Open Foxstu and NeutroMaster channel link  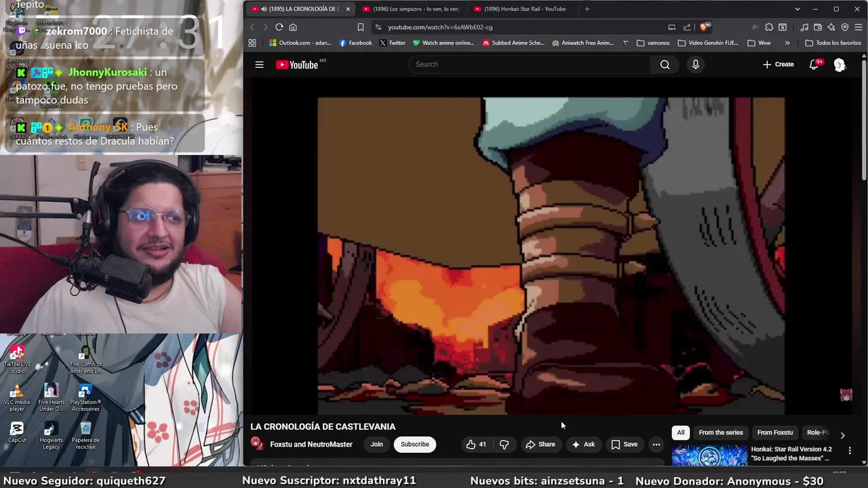pyautogui.click(x=311, y=445)
